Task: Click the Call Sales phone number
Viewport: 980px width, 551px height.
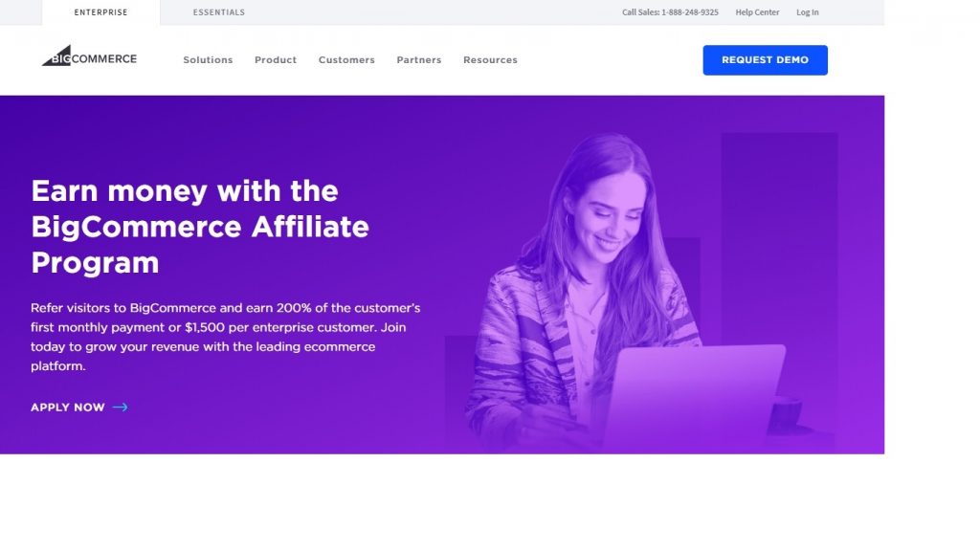Action: (670, 12)
